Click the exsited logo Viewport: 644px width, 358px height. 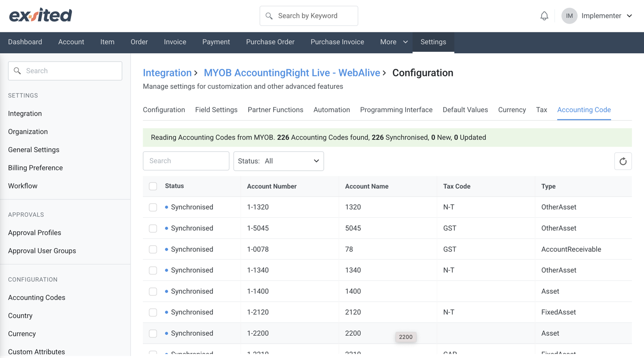click(x=41, y=15)
